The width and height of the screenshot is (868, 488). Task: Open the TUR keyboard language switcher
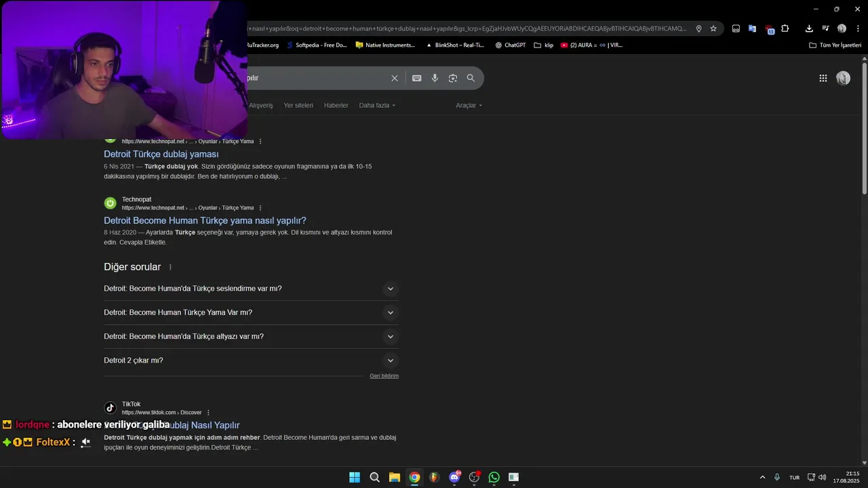click(794, 477)
